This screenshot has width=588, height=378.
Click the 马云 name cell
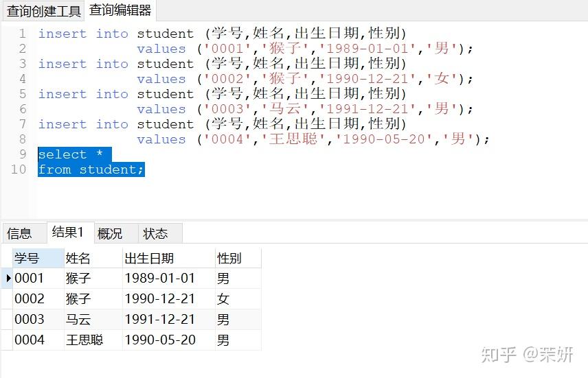[93, 319]
